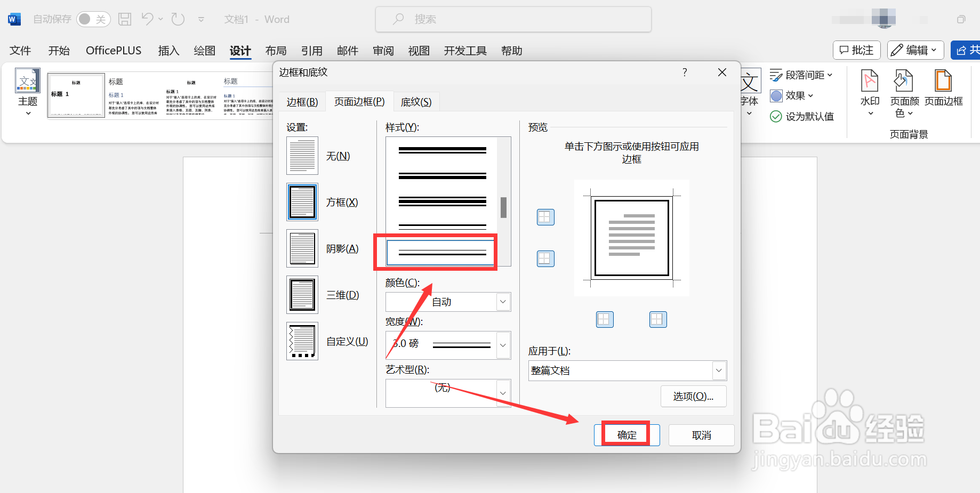Click the Options (选项) button
This screenshot has width=980, height=493.
coord(694,396)
